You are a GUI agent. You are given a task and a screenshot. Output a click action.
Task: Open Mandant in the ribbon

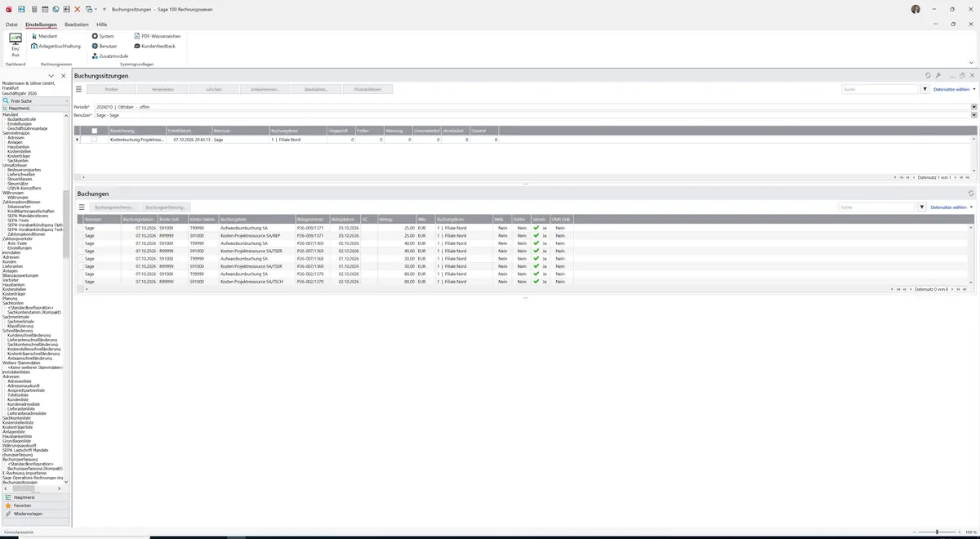pos(44,36)
